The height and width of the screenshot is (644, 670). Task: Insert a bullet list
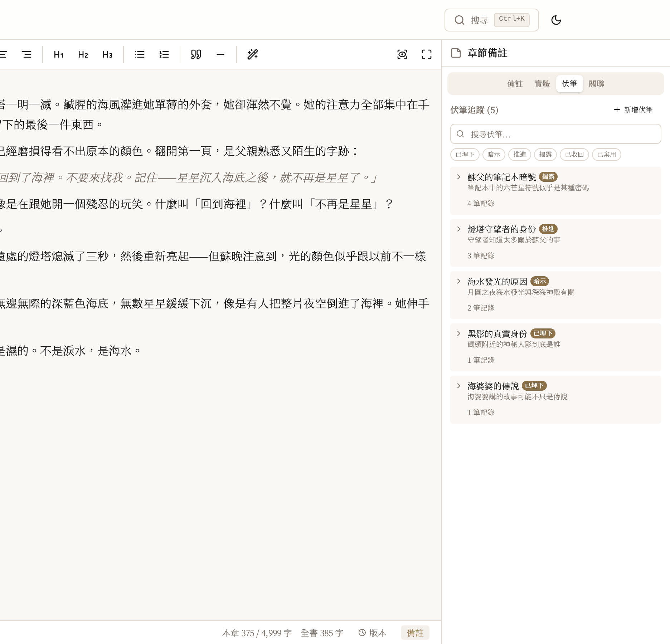click(x=140, y=54)
